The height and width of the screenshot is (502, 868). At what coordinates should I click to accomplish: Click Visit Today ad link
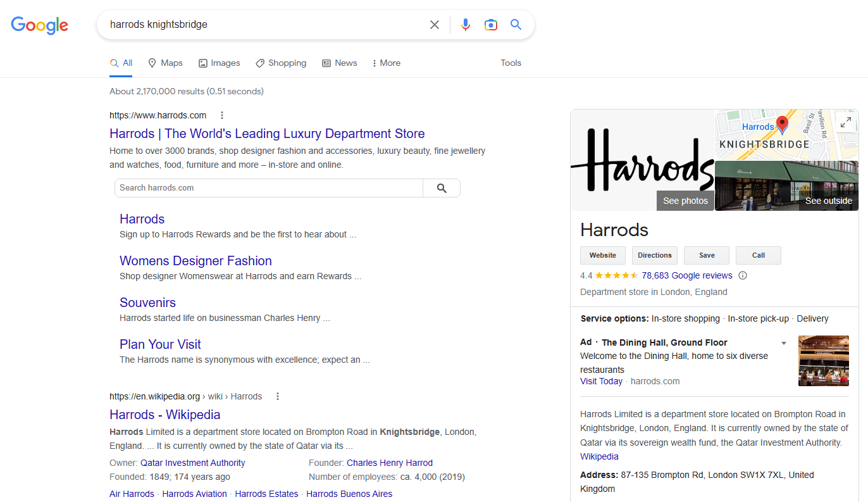601,381
